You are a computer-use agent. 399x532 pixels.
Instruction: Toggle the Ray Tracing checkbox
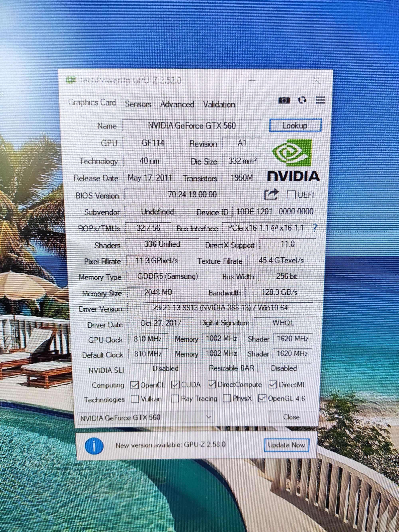(175, 399)
